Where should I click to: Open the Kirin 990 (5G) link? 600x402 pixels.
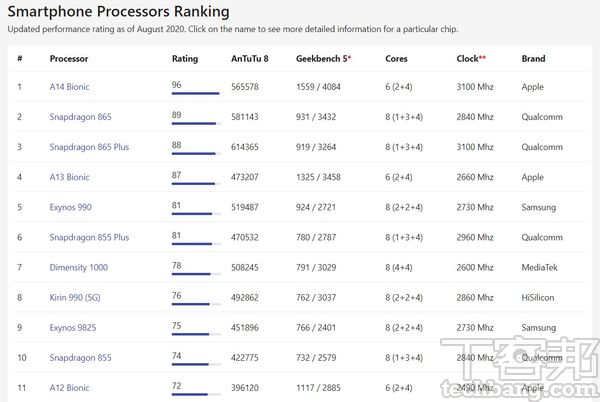[76, 297]
